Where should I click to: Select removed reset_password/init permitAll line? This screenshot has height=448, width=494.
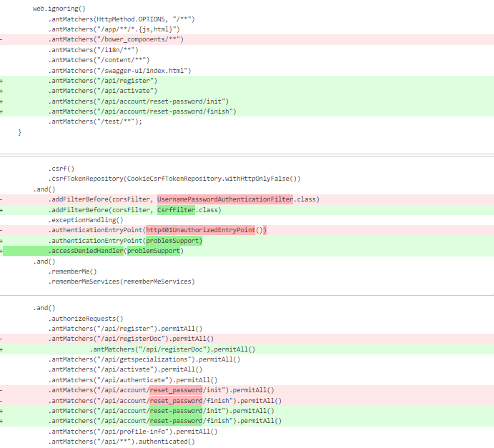click(247, 390)
